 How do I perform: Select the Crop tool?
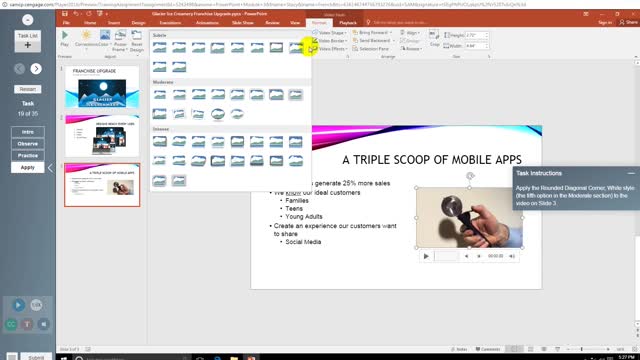[434, 38]
